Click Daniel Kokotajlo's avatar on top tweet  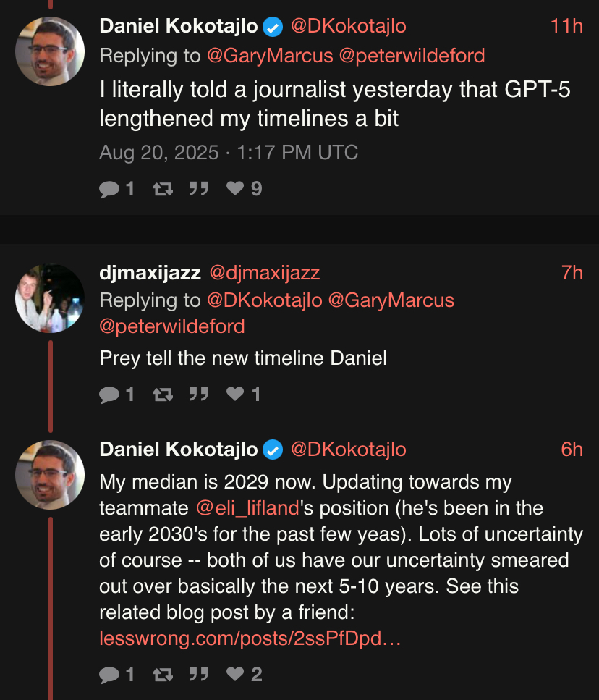pyautogui.click(x=50, y=51)
